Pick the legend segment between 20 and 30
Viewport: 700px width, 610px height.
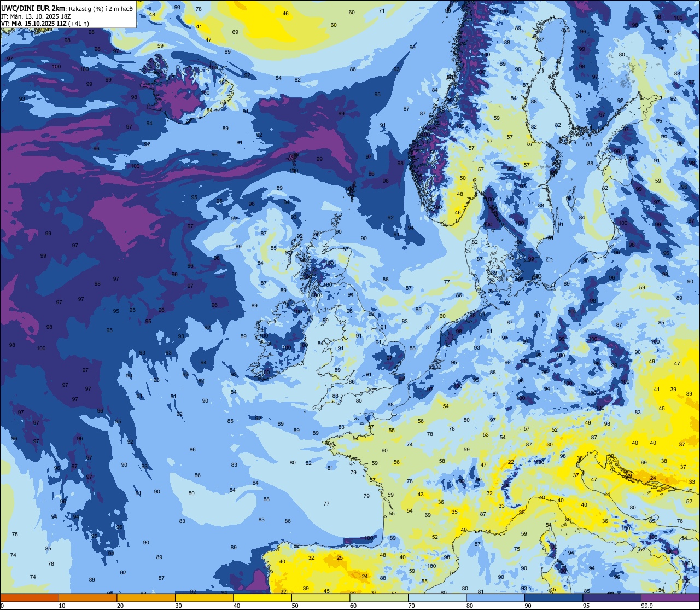coord(146,597)
